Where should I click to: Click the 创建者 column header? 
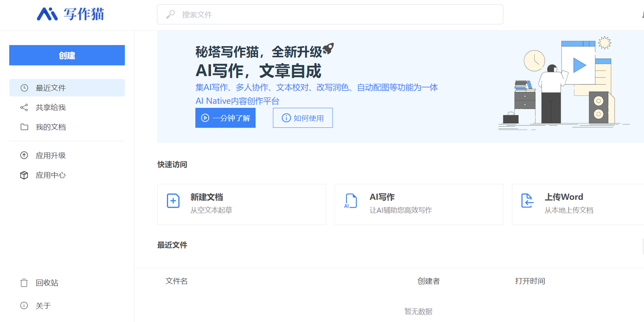coord(428,281)
